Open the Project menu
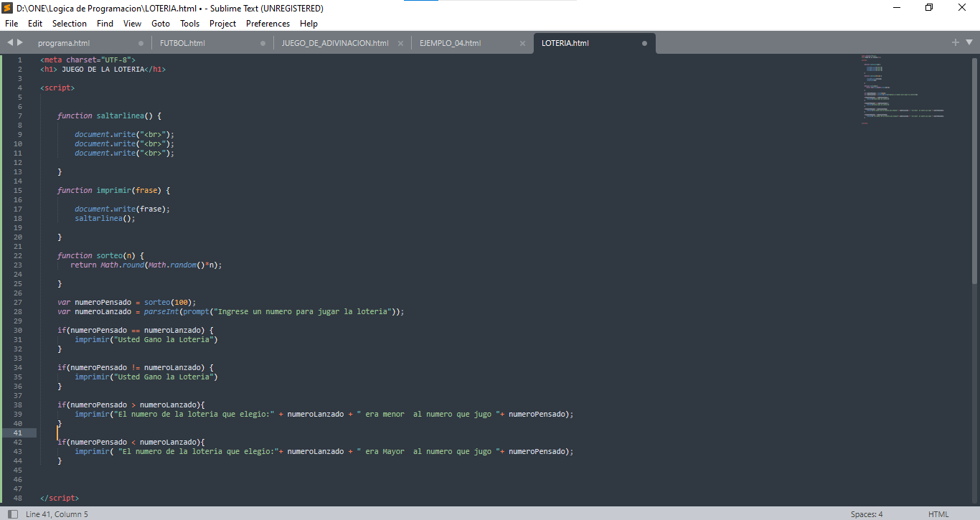980x520 pixels. point(222,24)
